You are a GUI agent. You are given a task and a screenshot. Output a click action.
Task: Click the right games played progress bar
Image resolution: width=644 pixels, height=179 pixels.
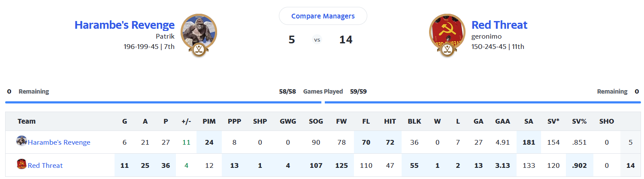click(483, 102)
